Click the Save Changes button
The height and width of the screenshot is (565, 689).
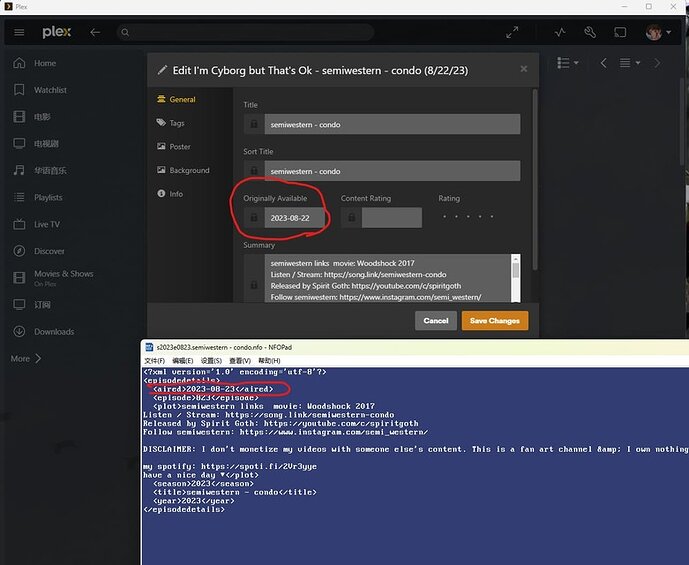495,321
